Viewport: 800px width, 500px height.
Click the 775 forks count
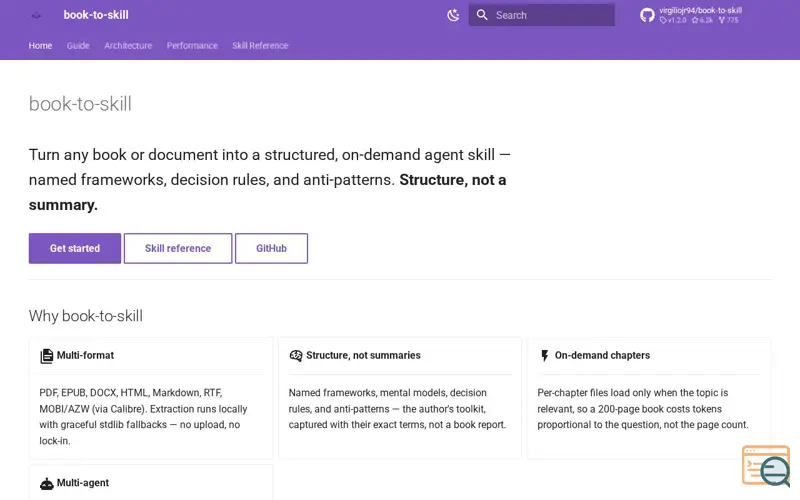pyautogui.click(x=729, y=20)
